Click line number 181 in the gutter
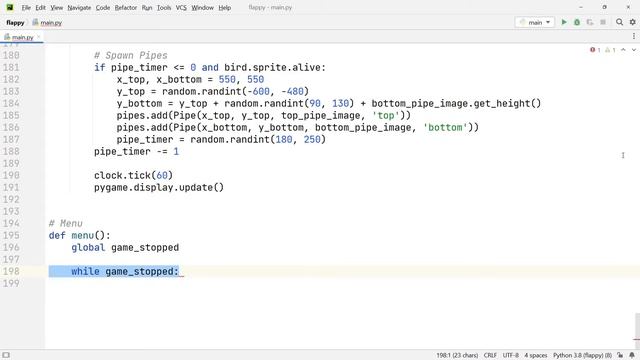 click(11, 67)
